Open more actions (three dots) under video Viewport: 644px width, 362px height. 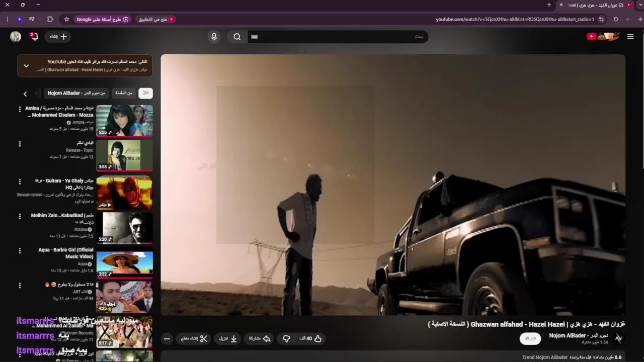point(167,339)
